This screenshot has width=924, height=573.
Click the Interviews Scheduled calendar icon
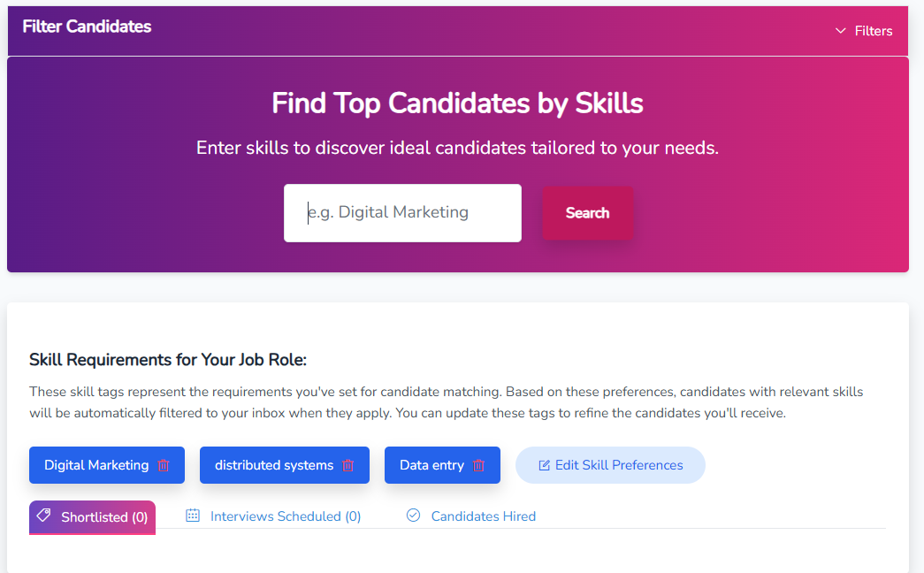click(x=193, y=516)
